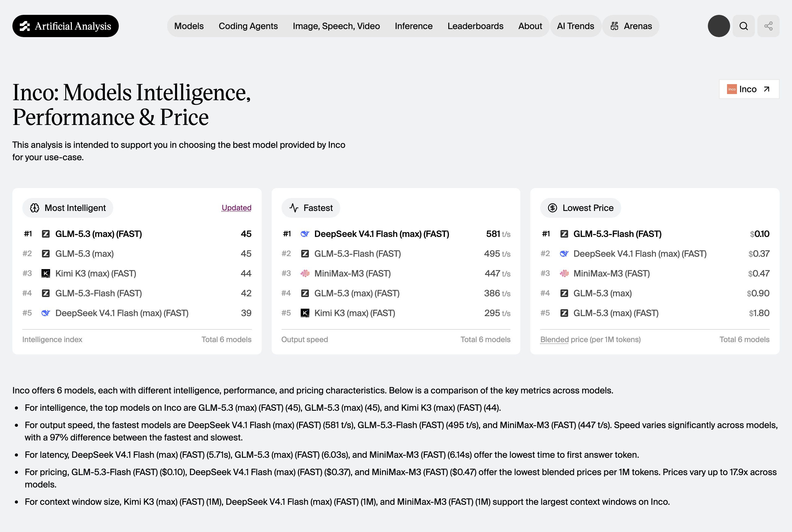Click the Artificial Analysis logo
The image size is (792, 532).
(x=66, y=26)
